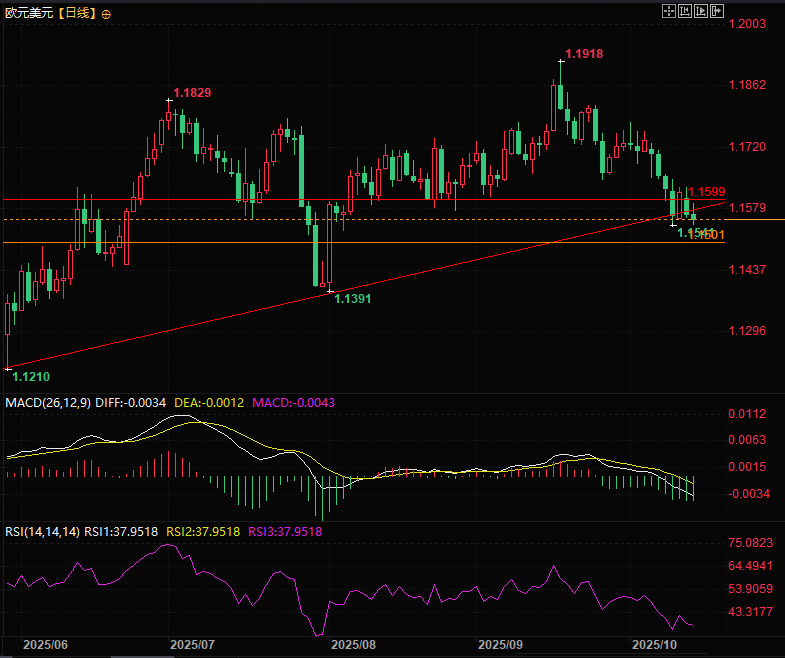Select the orange horizontal support line
The width and height of the screenshot is (785, 658).
(x=300, y=243)
